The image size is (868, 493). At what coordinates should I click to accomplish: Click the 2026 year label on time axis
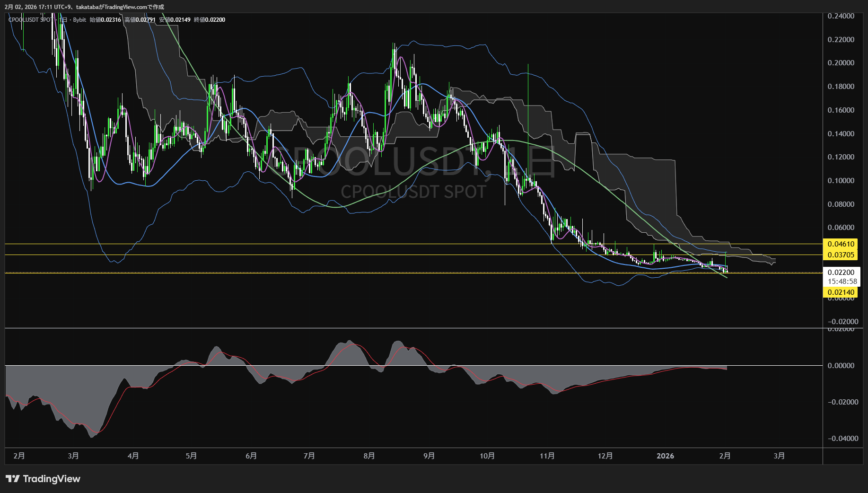(x=665, y=456)
